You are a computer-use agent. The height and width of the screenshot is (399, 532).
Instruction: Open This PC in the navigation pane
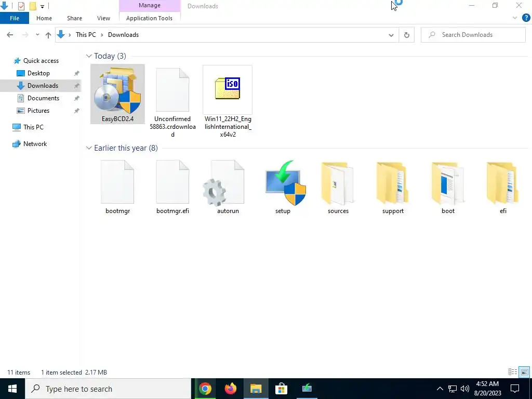tap(33, 127)
